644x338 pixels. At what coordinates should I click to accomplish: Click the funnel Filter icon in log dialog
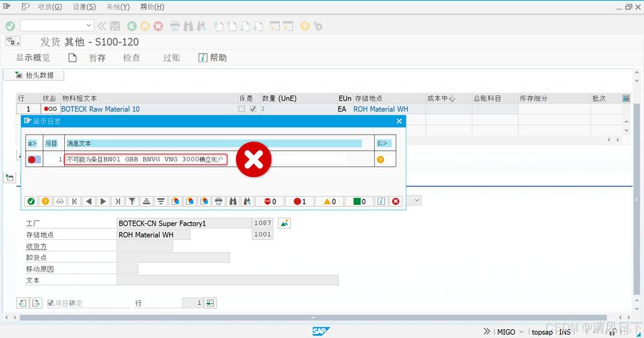tap(132, 201)
